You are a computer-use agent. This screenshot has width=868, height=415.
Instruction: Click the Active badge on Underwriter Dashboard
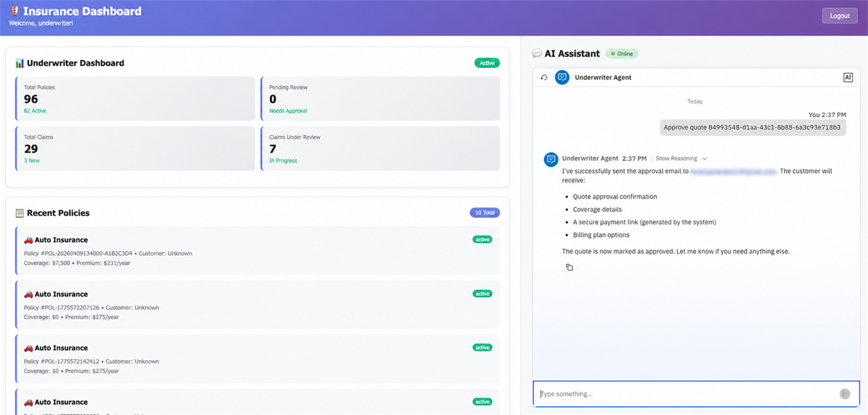488,63
